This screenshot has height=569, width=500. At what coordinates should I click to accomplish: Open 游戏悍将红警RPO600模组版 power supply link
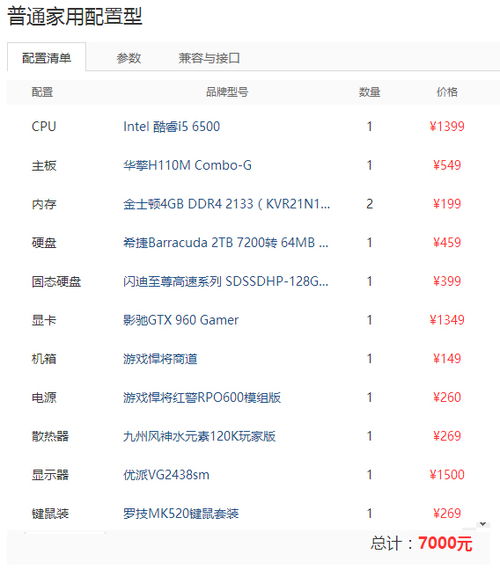[202, 397]
